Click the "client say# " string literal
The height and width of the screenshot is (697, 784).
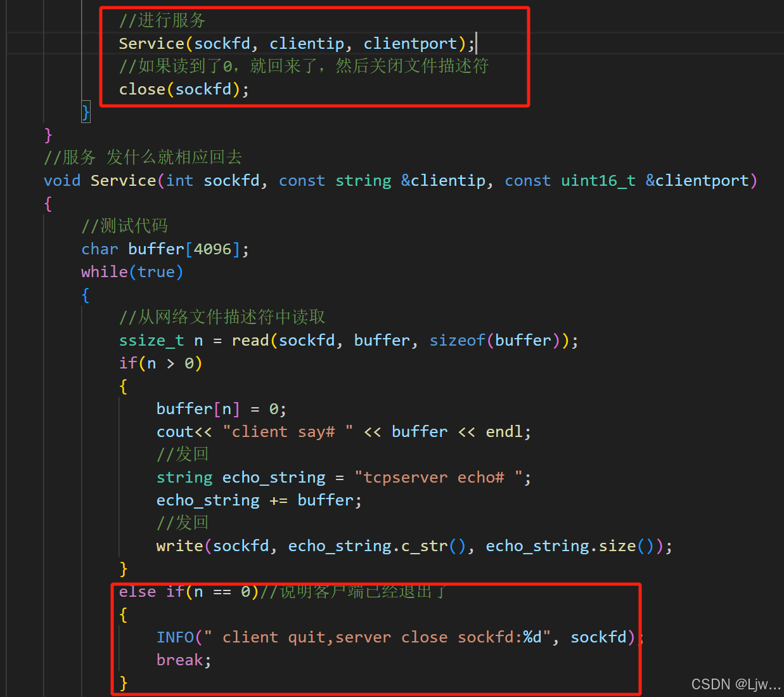tap(288, 432)
